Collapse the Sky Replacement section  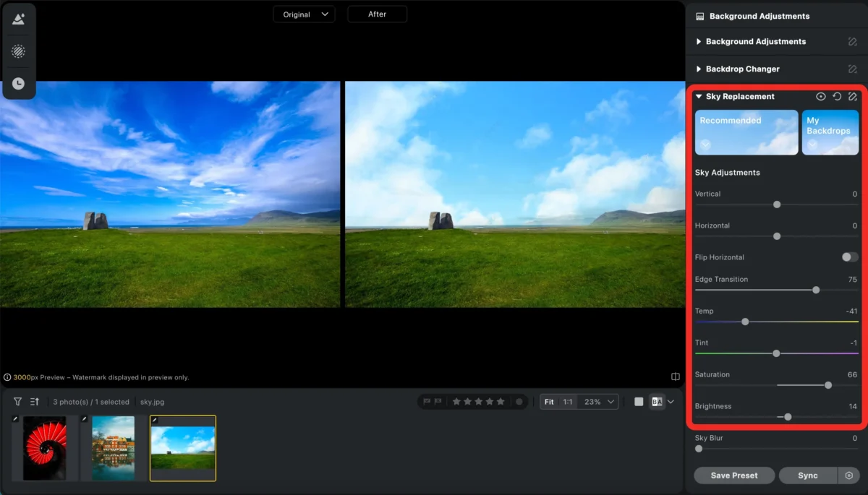(x=699, y=97)
